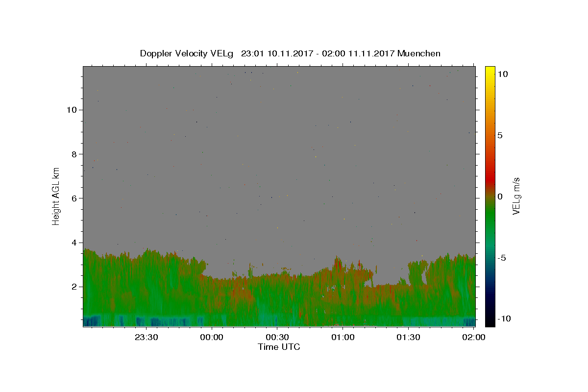
Task: Click the 6 km height tick label
Action: point(73,198)
